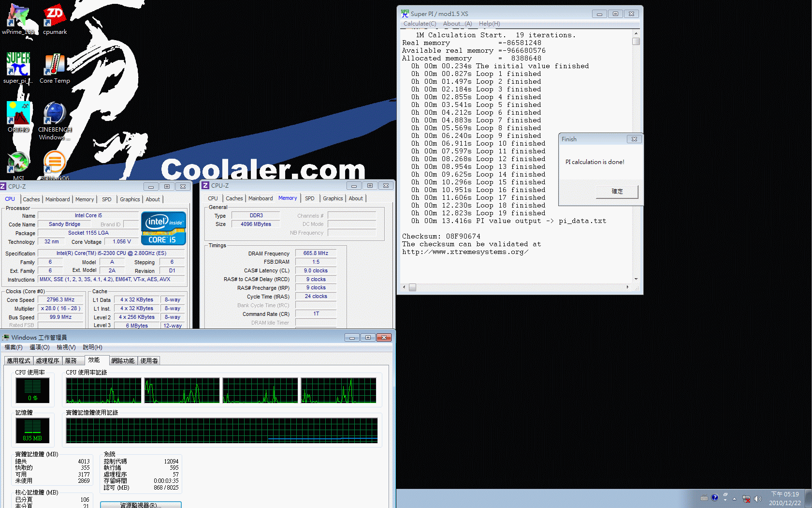Switch to 應用程式 tab in Task Manager
Screen dimensions: 812x508
(18, 361)
